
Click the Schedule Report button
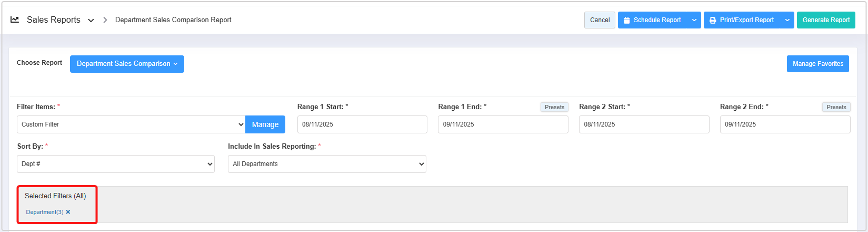pyautogui.click(x=652, y=20)
